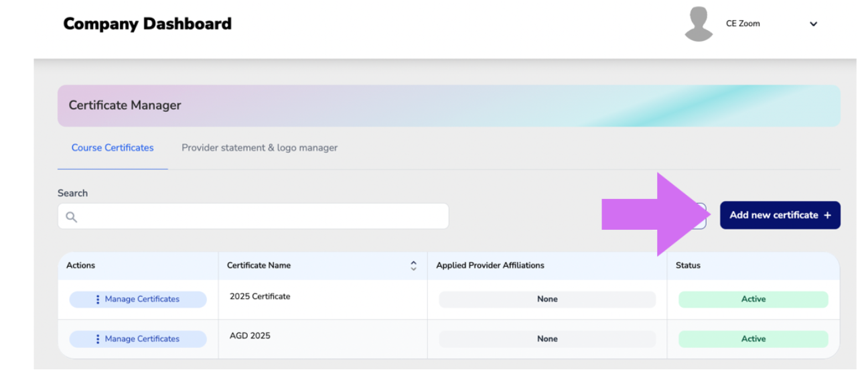Click the Active status of 2025 Certificate

click(x=753, y=300)
